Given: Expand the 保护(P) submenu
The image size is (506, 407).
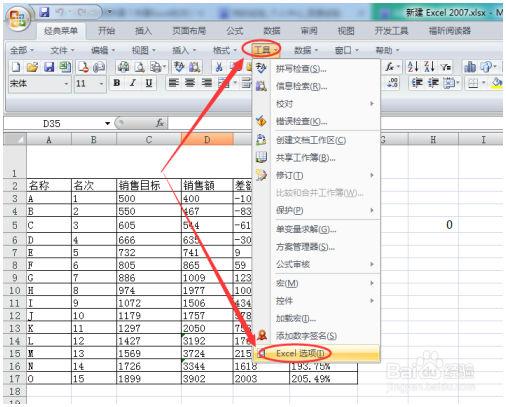Looking at the screenshot, I should click(x=316, y=210).
